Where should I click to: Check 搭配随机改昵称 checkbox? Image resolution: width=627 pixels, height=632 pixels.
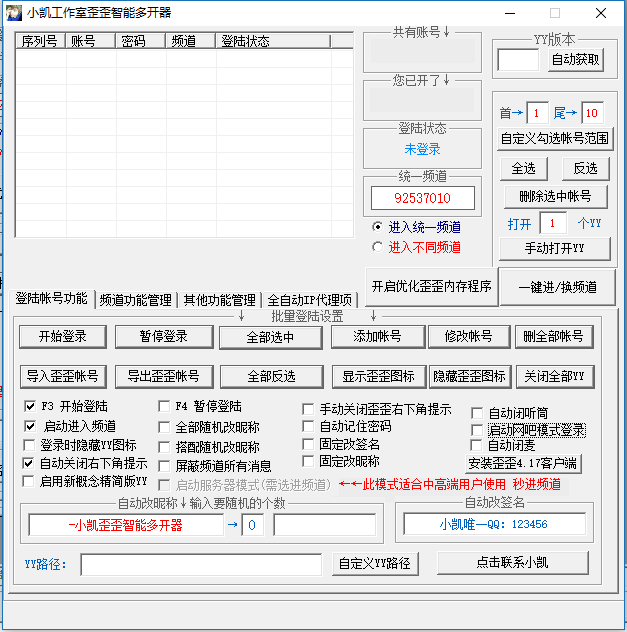(164, 447)
